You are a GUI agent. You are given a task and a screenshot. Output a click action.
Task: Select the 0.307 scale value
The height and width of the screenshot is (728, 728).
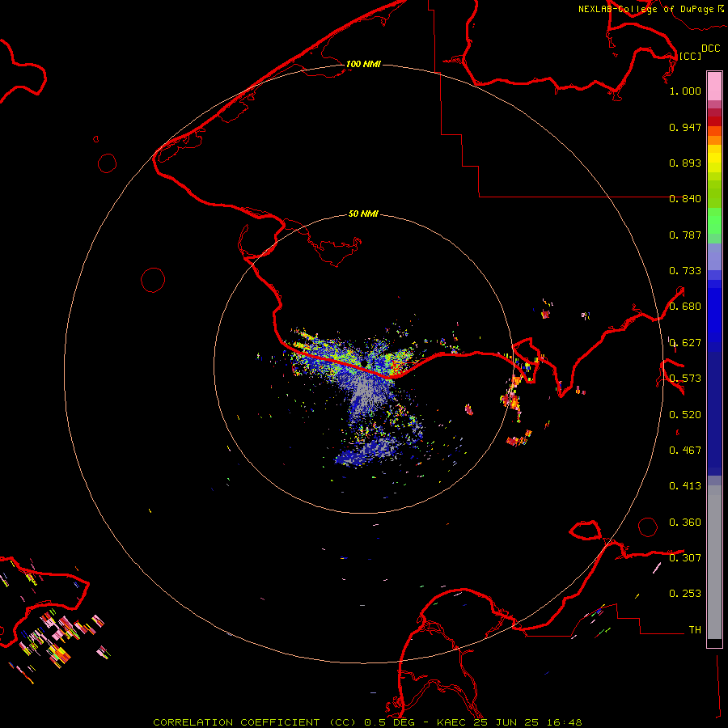pyautogui.click(x=685, y=558)
